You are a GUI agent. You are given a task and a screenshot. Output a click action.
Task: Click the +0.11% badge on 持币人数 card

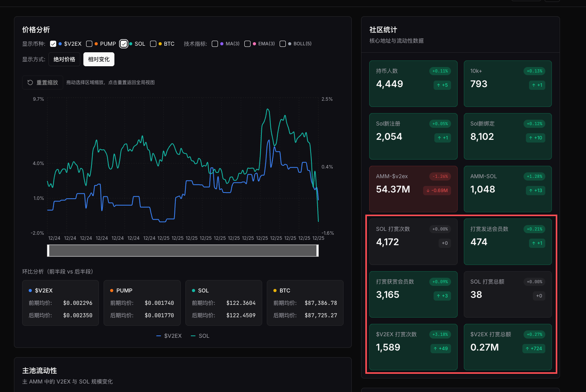click(440, 71)
